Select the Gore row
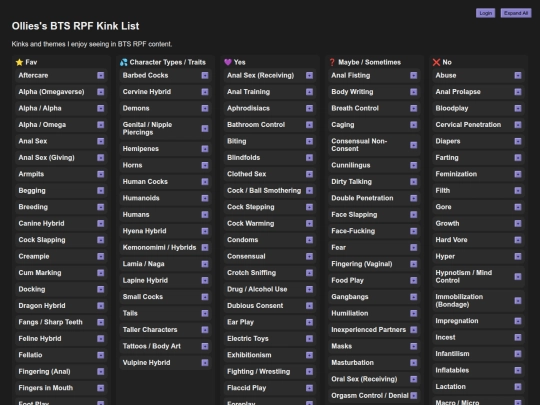Image resolution: width=540 pixels, height=405 pixels. 478,207
